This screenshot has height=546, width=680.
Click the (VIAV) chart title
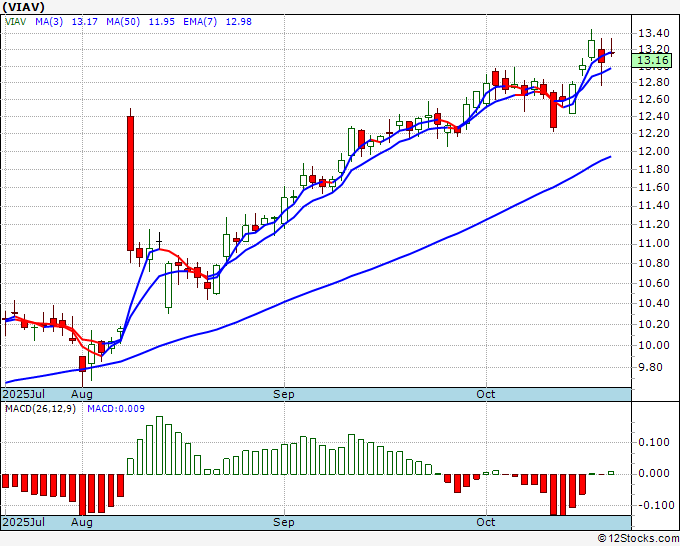[x=23, y=7]
